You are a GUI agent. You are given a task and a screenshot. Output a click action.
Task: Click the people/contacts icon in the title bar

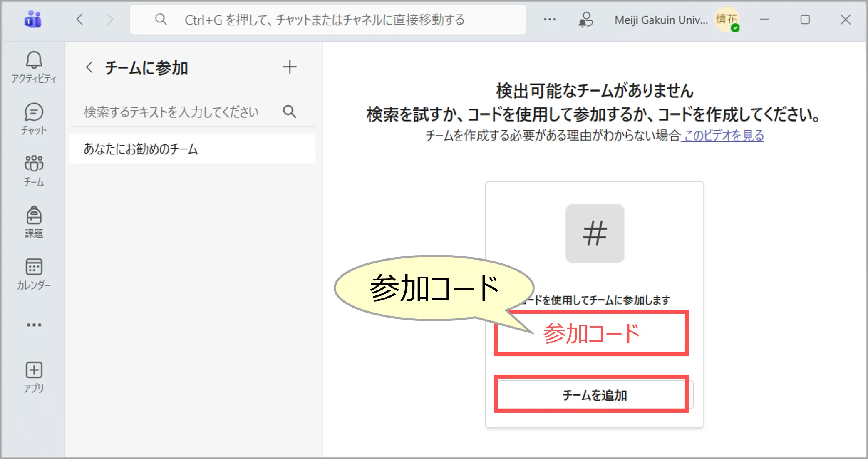click(x=585, y=20)
